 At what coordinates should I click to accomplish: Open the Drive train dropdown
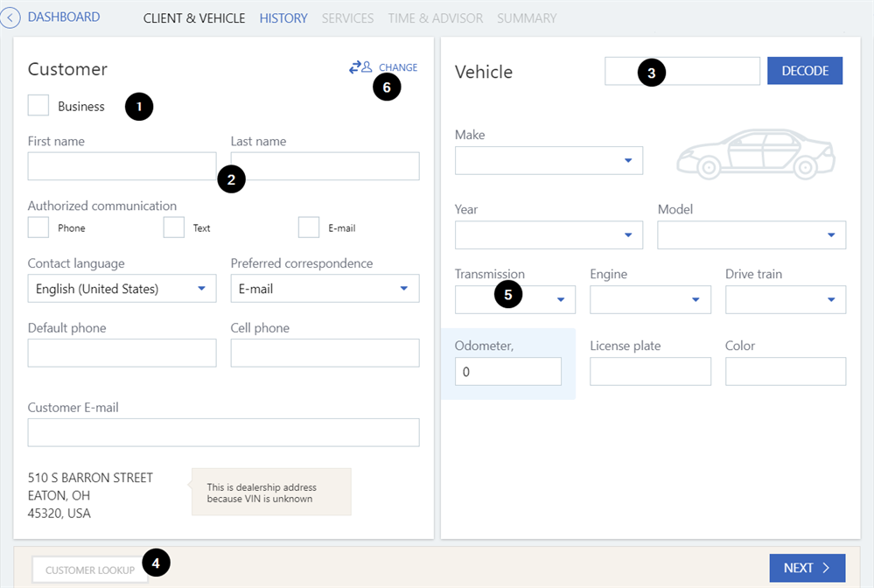click(785, 299)
